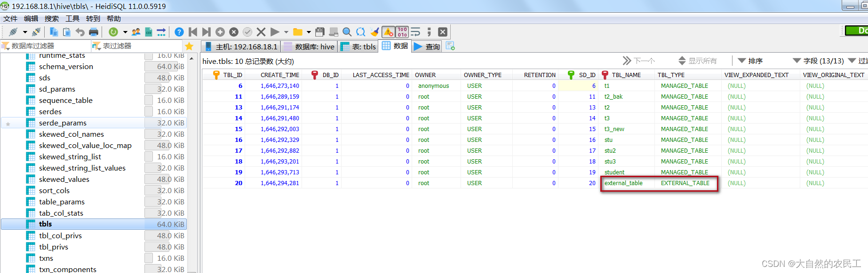
Task: Open a new query tab icon
Action: (x=450, y=46)
